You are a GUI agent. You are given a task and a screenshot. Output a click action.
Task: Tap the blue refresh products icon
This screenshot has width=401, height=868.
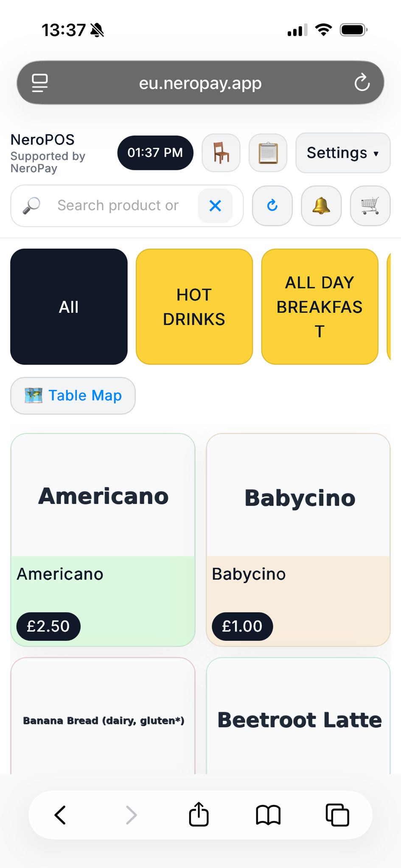pos(272,206)
